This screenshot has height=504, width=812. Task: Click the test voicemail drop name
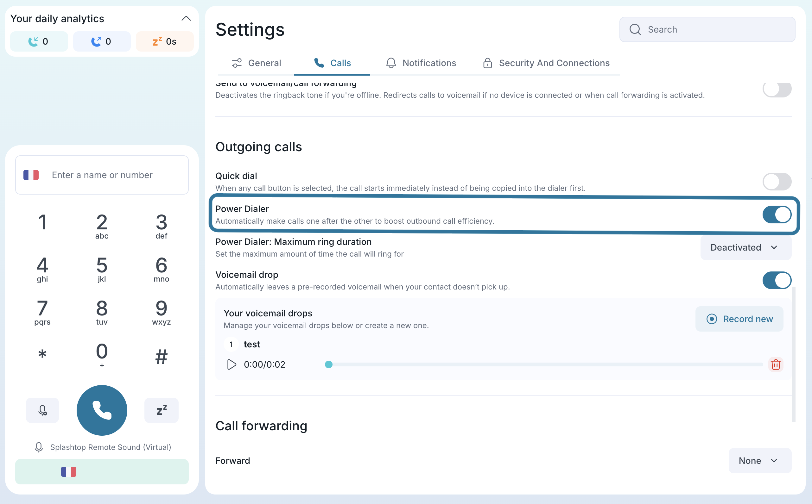point(252,344)
